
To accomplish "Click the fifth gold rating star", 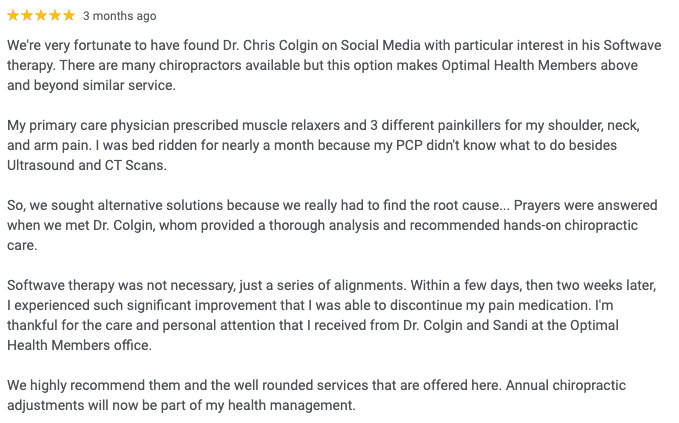I will pos(69,16).
